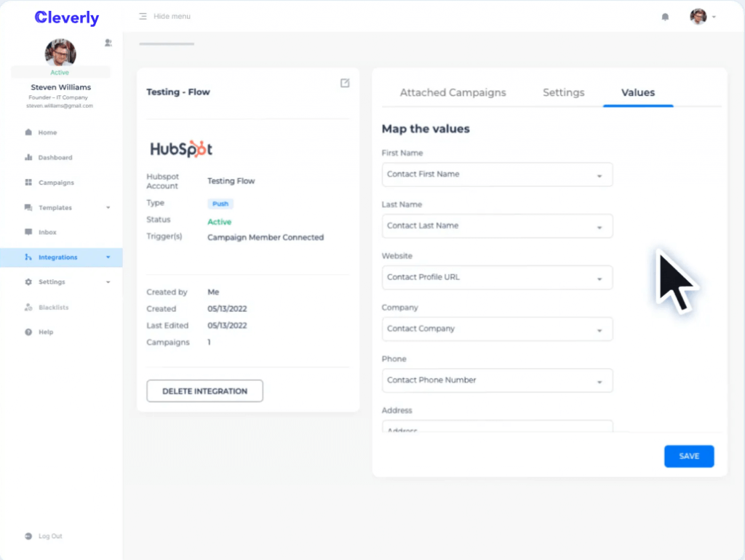745x560 pixels.
Task: Switch to the Attached Campaigns tab
Action: pyautogui.click(x=453, y=92)
